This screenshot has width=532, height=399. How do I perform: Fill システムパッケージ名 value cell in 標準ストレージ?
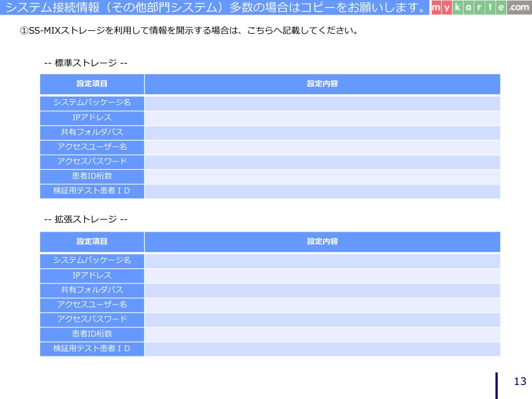322,103
